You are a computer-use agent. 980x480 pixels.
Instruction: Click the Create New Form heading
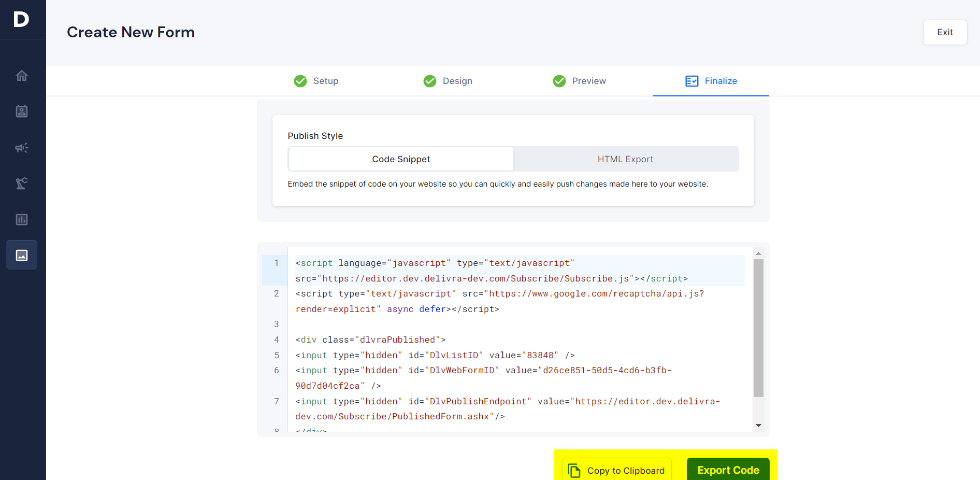pos(131,32)
